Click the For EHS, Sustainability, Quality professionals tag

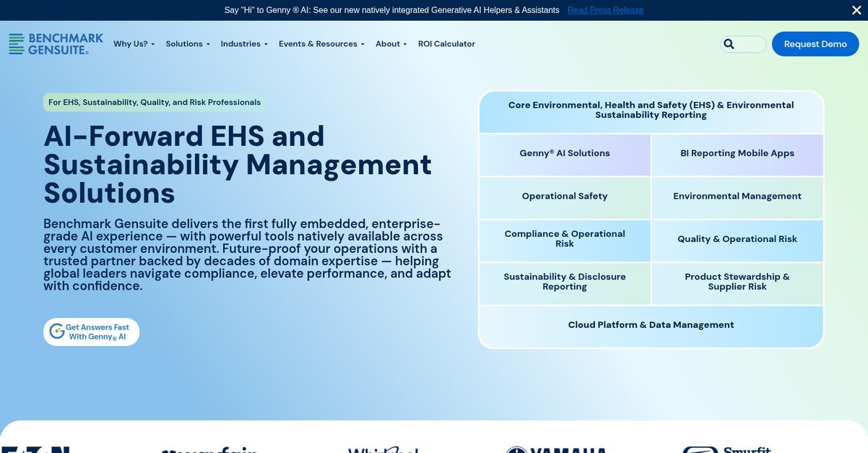(155, 103)
